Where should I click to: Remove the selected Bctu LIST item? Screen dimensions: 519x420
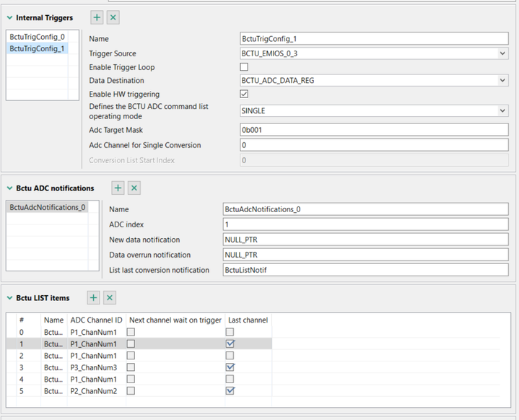(110, 298)
